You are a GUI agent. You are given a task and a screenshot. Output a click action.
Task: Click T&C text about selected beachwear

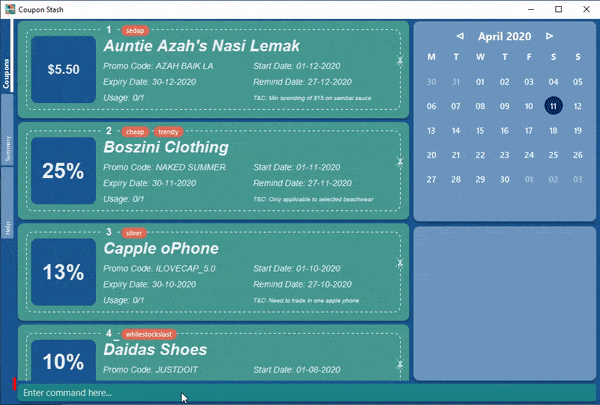[313, 199]
